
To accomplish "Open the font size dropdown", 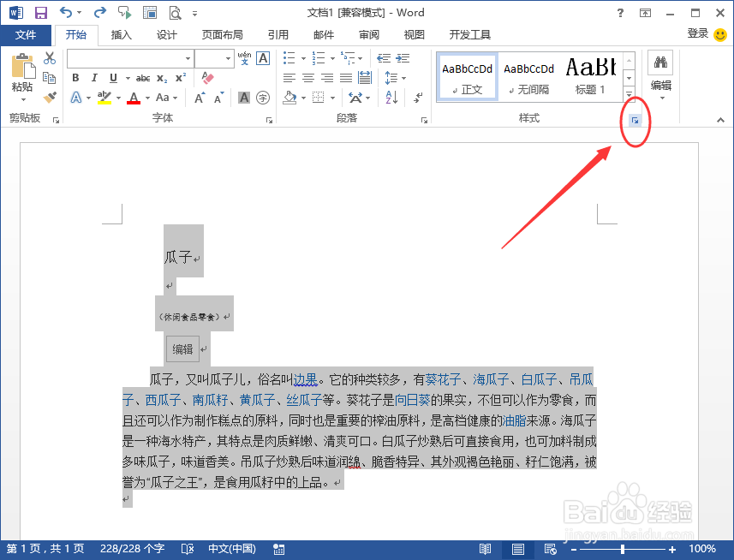I will click(228, 58).
